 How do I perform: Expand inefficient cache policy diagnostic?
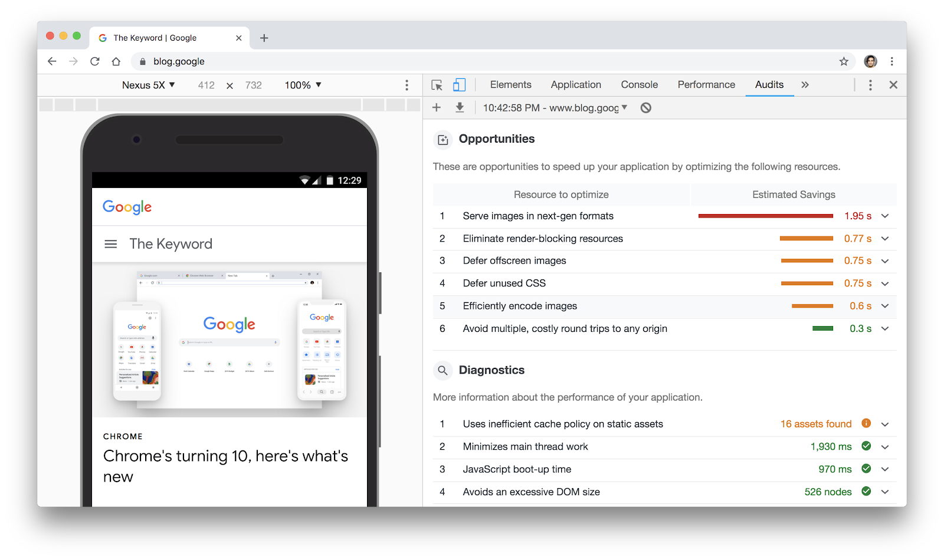pyautogui.click(x=885, y=424)
